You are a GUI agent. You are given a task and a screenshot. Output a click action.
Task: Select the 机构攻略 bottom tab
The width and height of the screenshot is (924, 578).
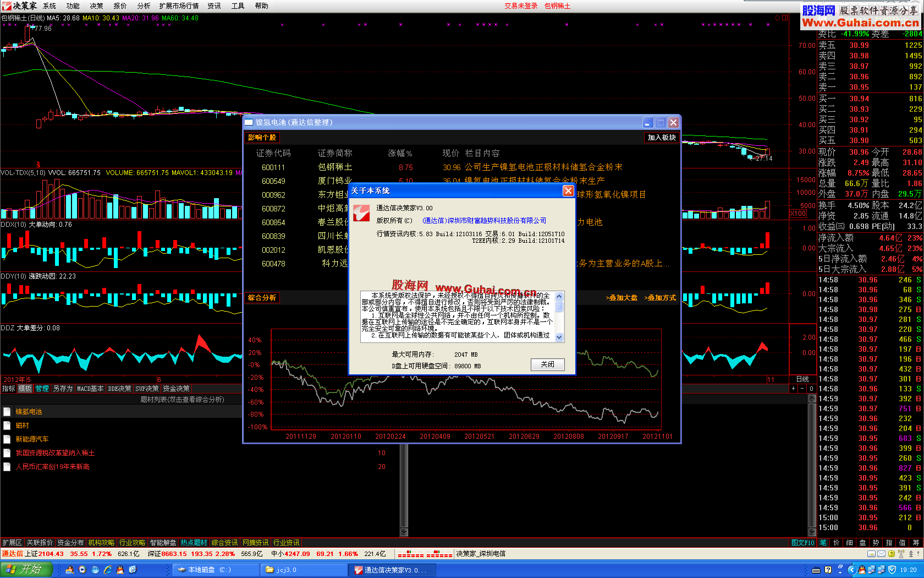pos(101,543)
